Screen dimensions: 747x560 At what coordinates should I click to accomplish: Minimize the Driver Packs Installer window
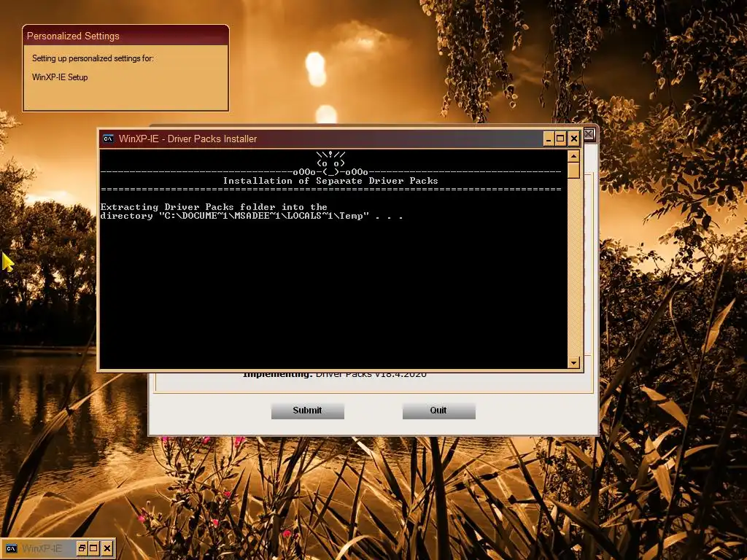tap(549, 139)
